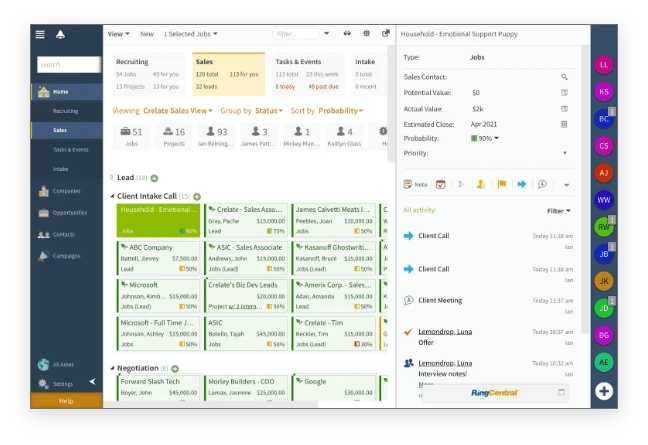
Task: Select the Tasks & Events dashboard tab
Action: [x=308, y=74]
